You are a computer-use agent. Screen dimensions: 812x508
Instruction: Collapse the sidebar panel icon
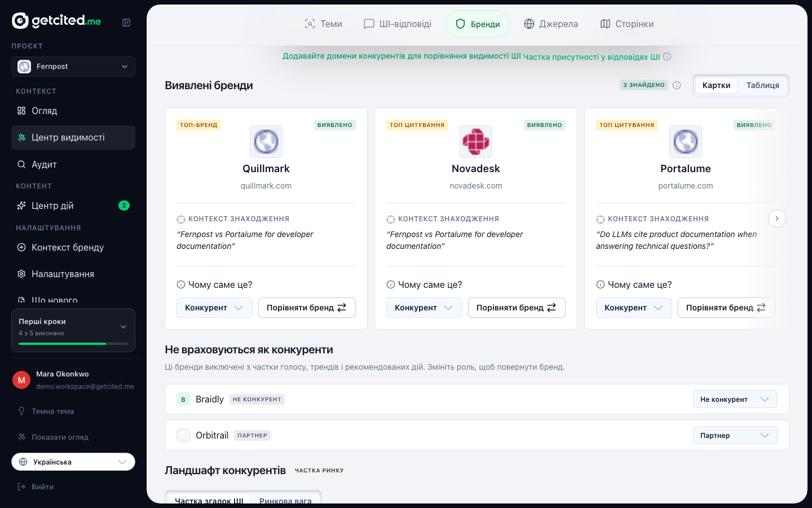tap(126, 23)
